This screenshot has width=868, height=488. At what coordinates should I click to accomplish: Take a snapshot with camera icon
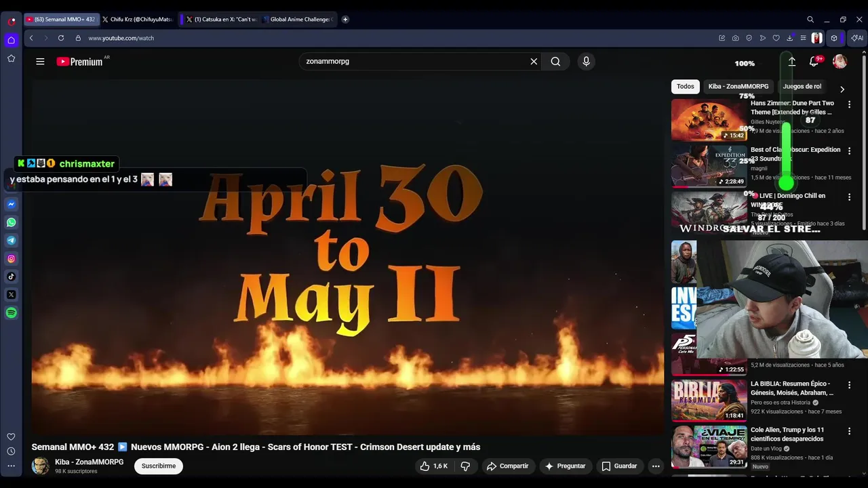[x=736, y=38]
